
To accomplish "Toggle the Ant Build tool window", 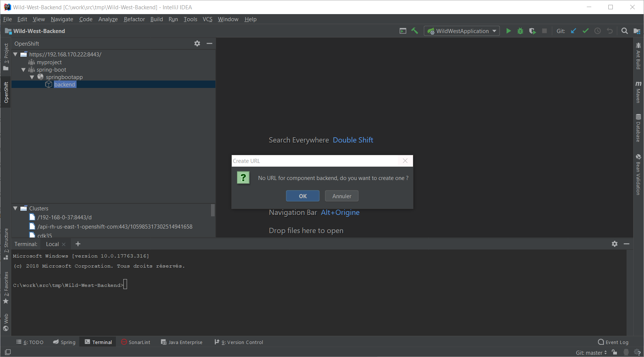I will point(638,56).
